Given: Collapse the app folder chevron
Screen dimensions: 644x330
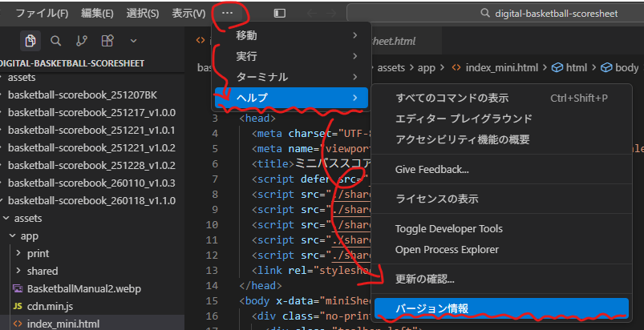Looking at the screenshot, I should [x=12, y=236].
